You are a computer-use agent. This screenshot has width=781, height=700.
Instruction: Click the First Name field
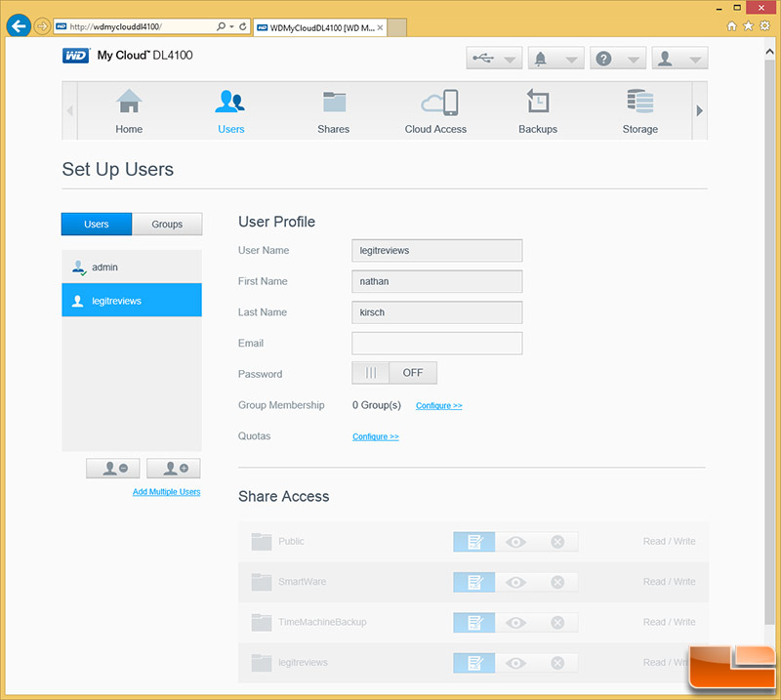tap(436, 281)
